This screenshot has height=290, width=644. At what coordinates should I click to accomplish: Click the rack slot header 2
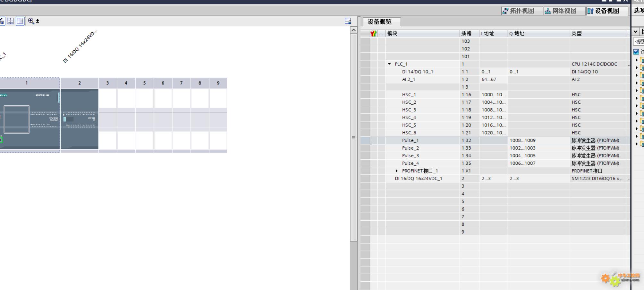coord(80,83)
